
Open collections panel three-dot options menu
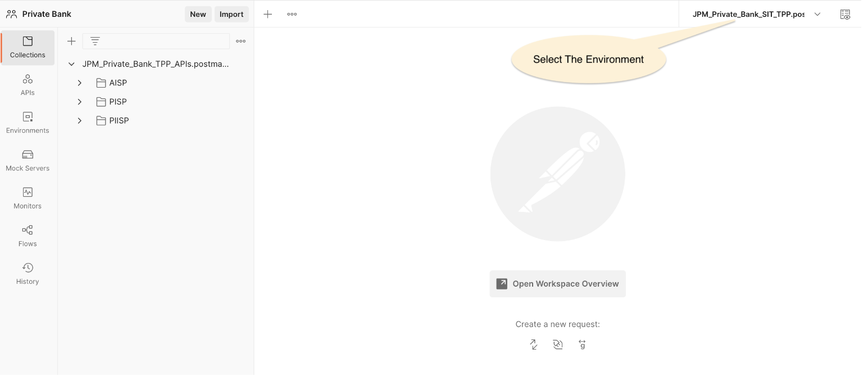[240, 41]
